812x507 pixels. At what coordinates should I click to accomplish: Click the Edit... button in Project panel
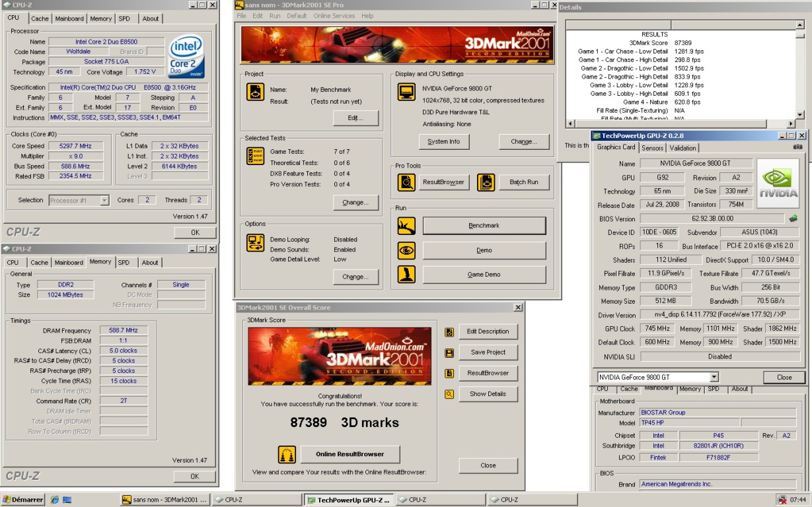tap(355, 118)
